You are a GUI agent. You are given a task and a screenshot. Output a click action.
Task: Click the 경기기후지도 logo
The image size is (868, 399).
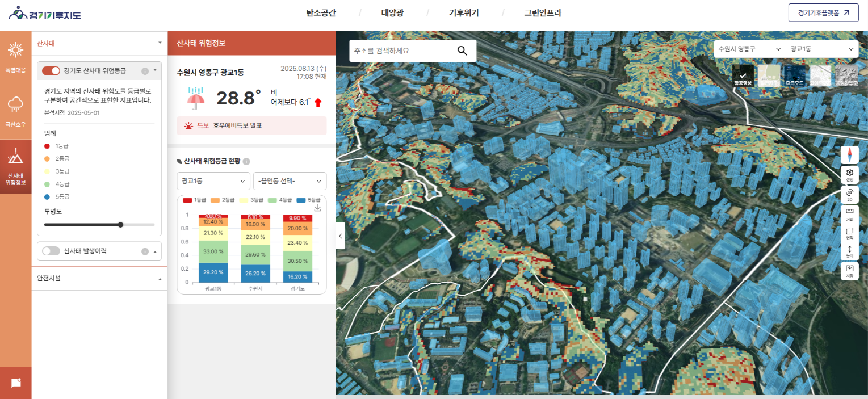(x=45, y=12)
